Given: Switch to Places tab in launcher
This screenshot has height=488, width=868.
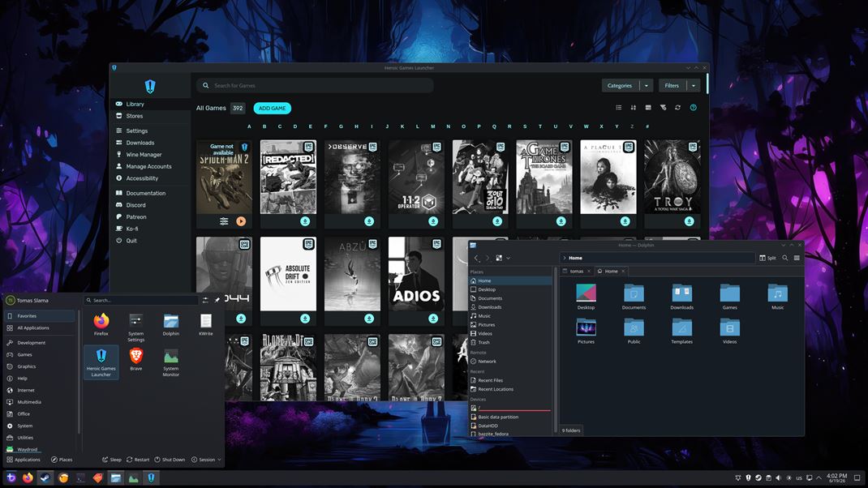Looking at the screenshot, I should click(x=62, y=460).
